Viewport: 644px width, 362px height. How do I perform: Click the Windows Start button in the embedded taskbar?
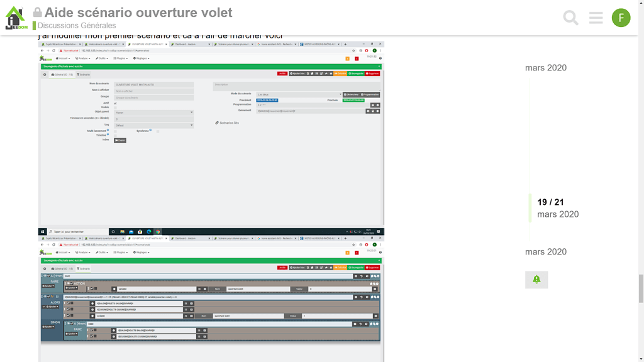[x=42, y=231]
